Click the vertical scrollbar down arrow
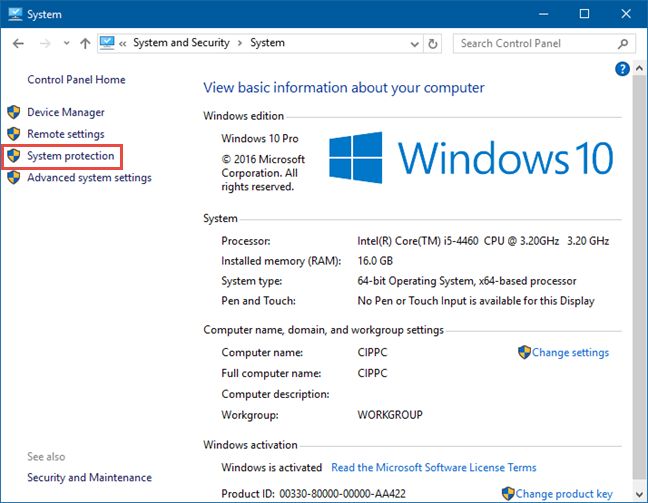The height and width of the screenshot is (503, 648). point(640,494)
